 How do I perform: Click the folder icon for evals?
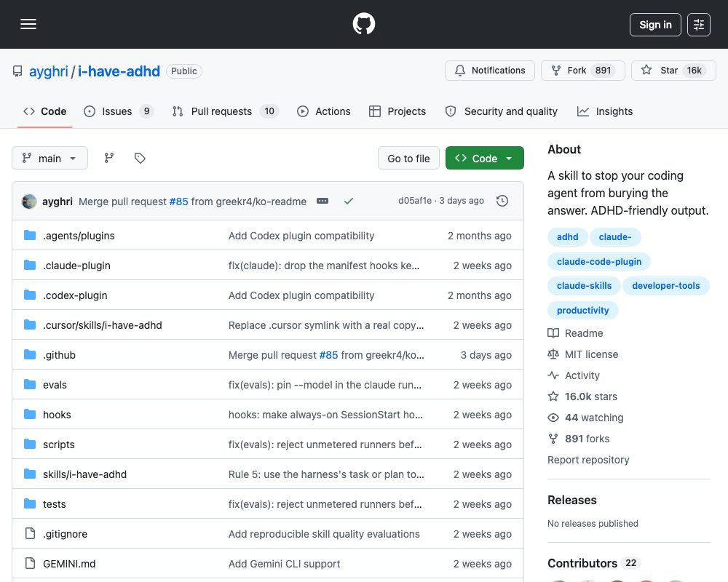tap(30, 385)
